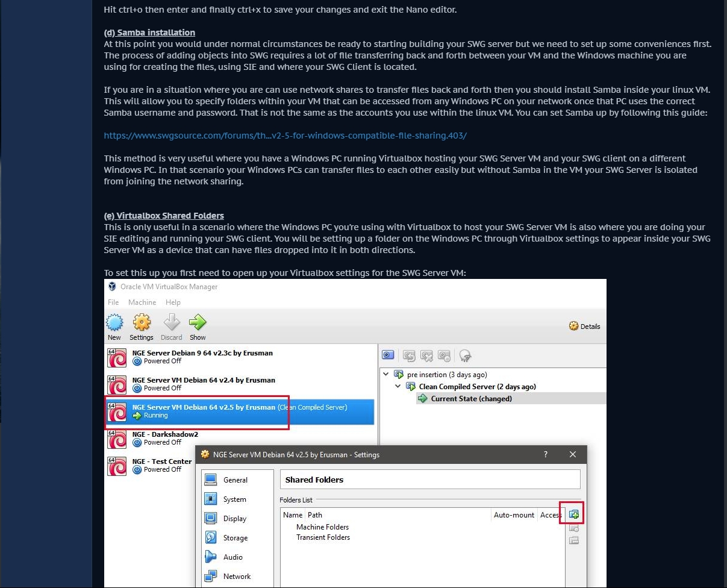Screen dimensions: 727x588
Task: Open Settings gear in VirtualBox toolbar
Action: 142,323
